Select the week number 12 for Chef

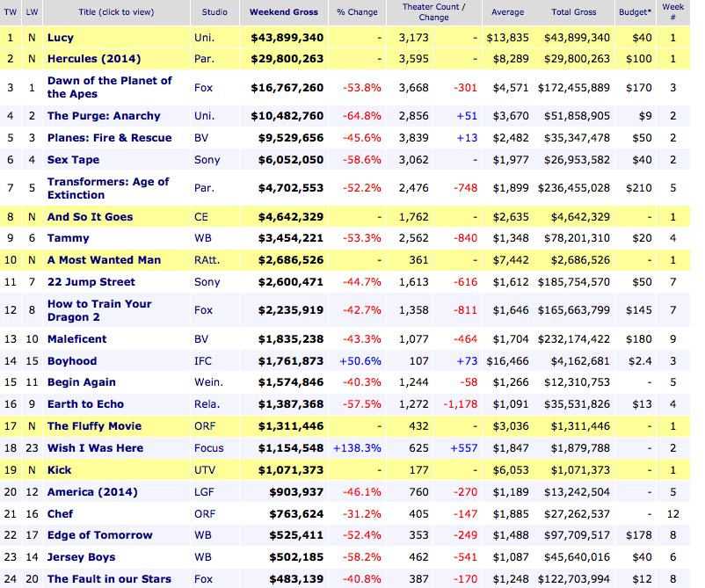[673, 514]
